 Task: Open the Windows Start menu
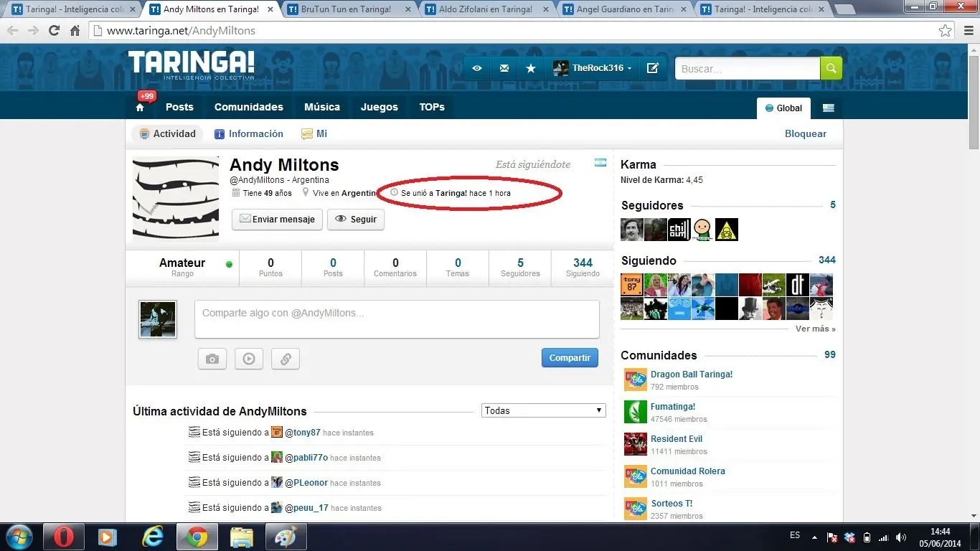coord(18,537)
